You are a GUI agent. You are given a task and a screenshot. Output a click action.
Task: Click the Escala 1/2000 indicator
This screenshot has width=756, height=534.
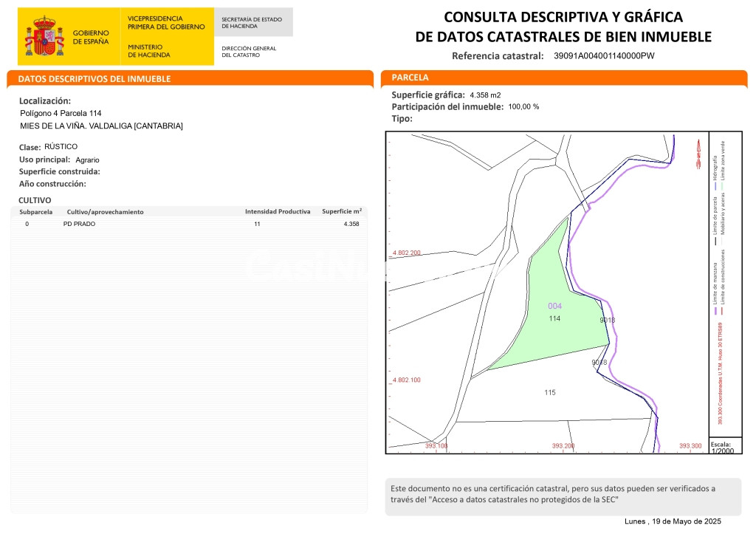coord(721,448)
